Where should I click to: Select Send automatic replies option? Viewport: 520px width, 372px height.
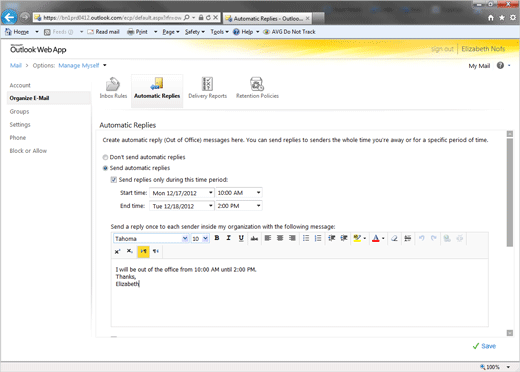[105, 168]
